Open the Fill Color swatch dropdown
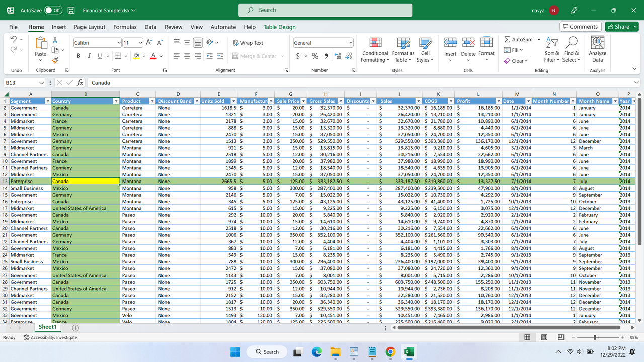 144,56
